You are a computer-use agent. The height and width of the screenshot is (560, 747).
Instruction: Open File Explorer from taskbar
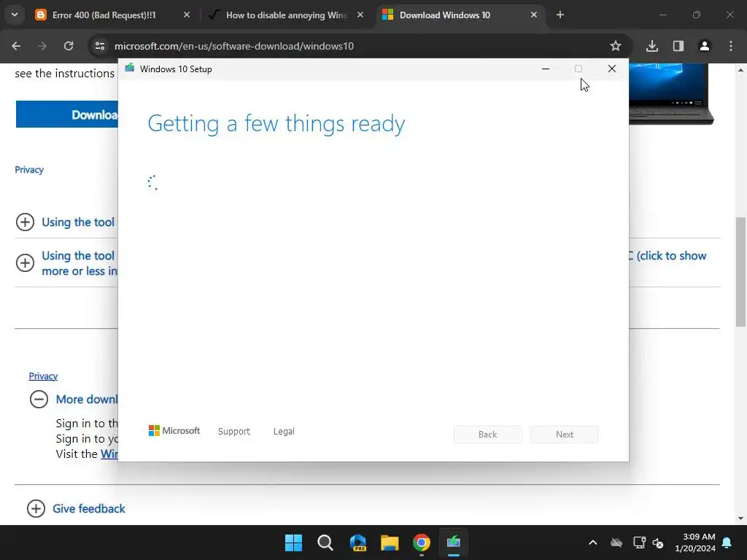(390, 542)
